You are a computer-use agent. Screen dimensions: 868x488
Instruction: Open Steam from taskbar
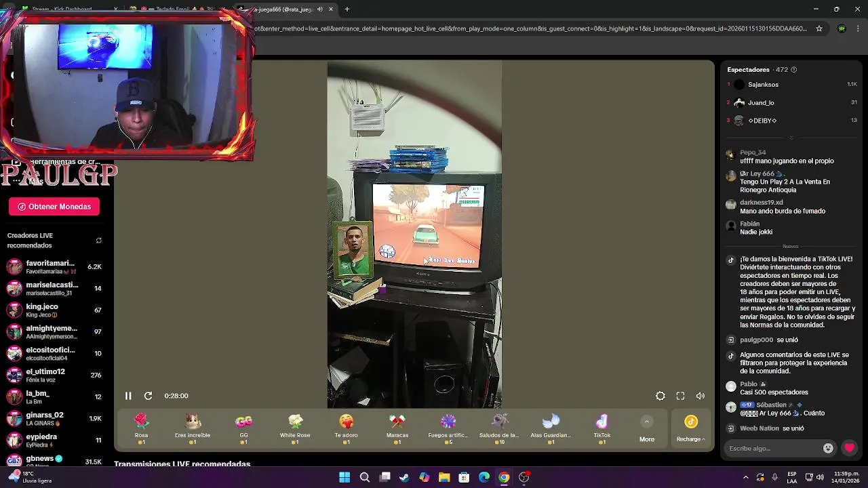tap(404, 477)
